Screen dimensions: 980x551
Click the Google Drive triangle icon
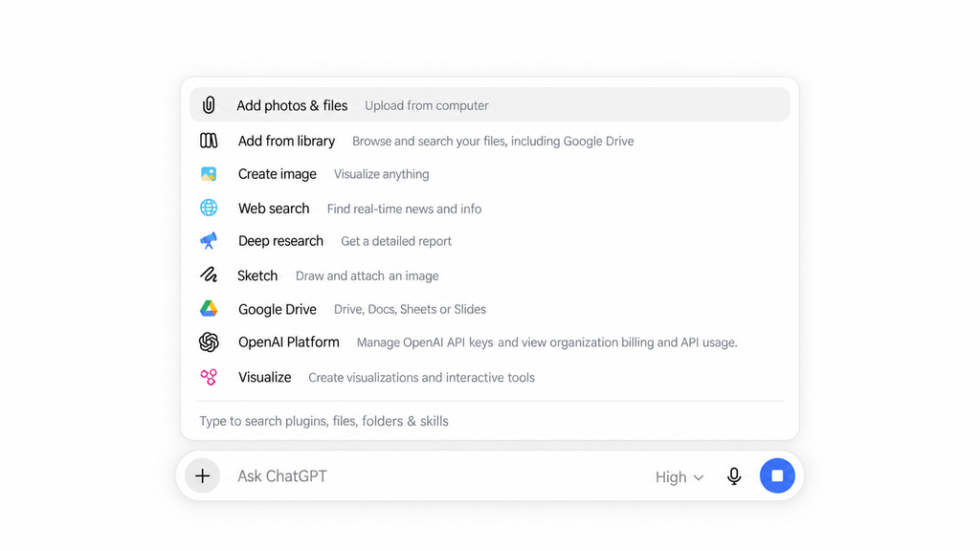click(209, 309)
